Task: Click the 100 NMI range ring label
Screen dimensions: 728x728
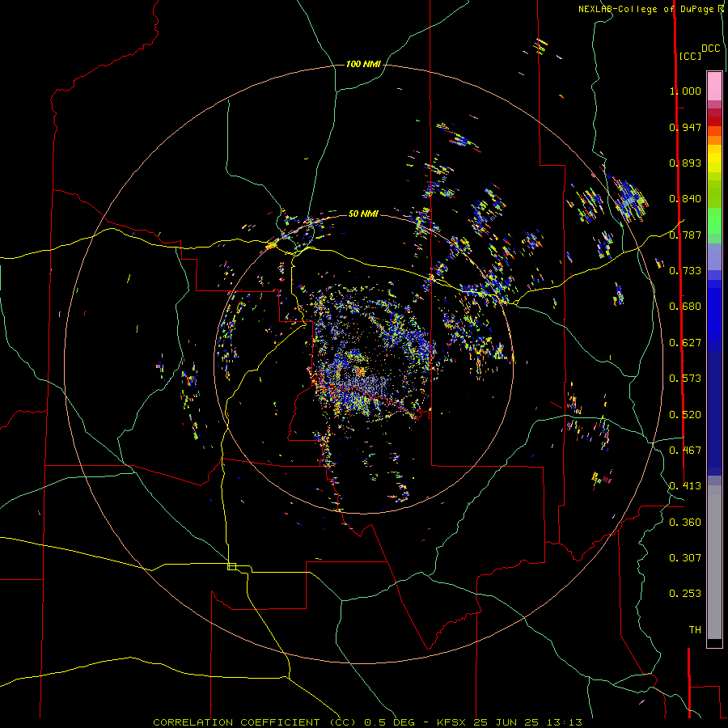Action: 363,64
